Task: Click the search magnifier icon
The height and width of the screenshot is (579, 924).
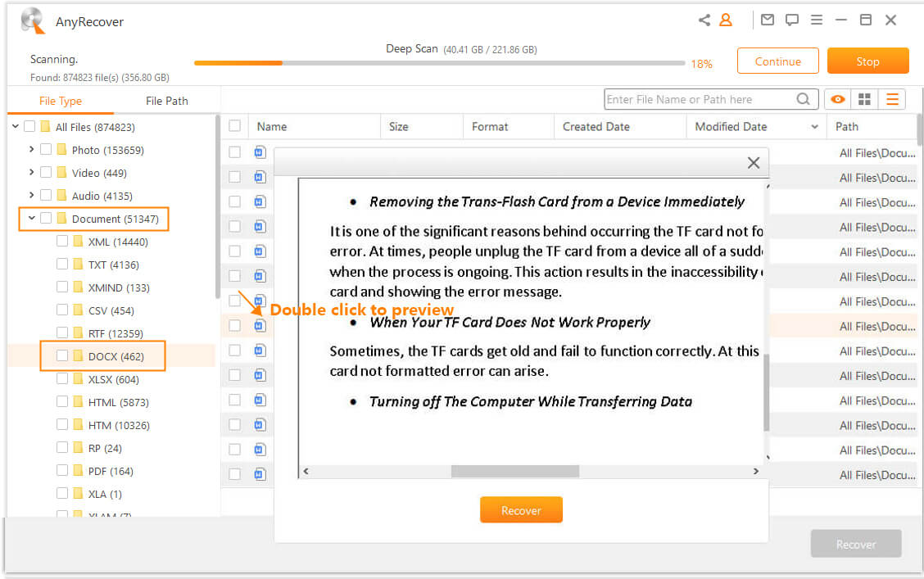Action: tap(803, 99)
